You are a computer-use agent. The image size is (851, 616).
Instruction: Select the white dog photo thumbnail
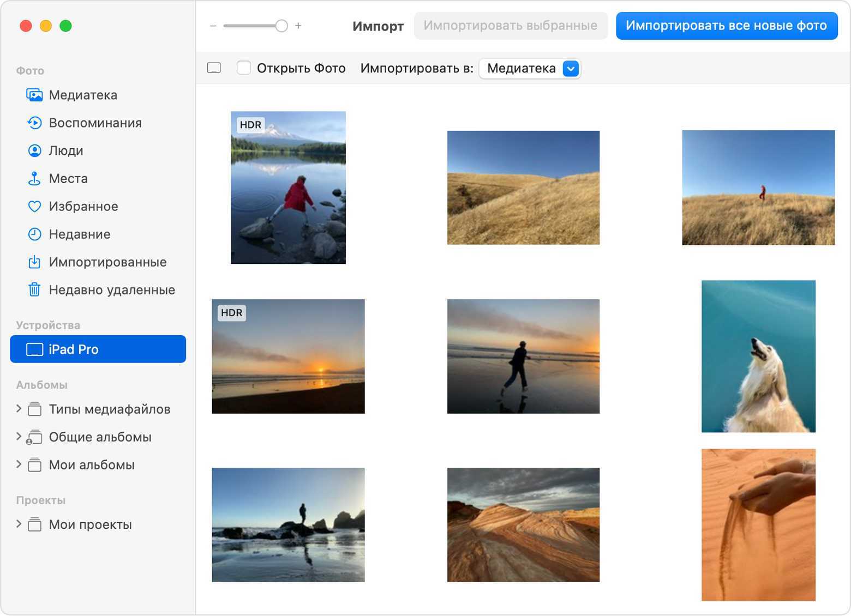tap(758, 357)
